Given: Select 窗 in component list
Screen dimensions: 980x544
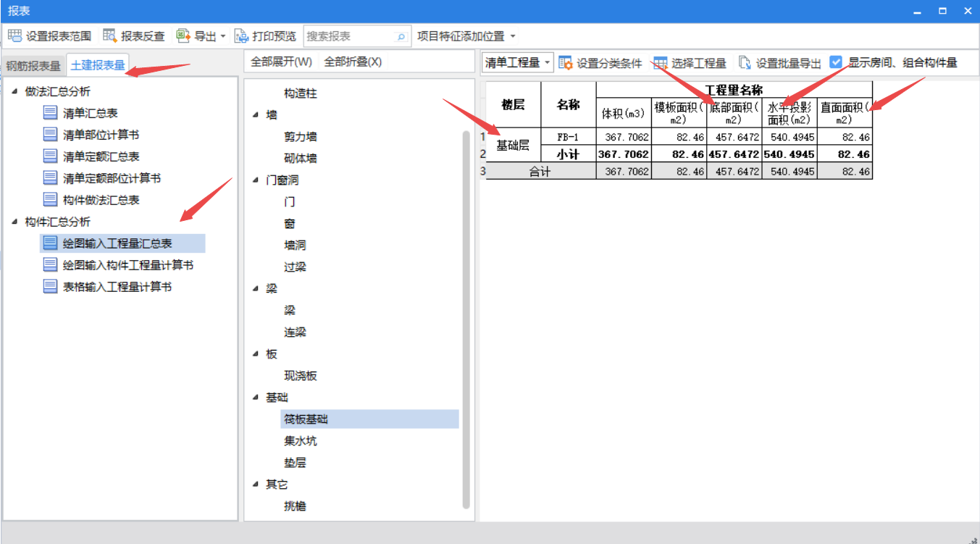Looking at the screenshot, I should (290, 223).
